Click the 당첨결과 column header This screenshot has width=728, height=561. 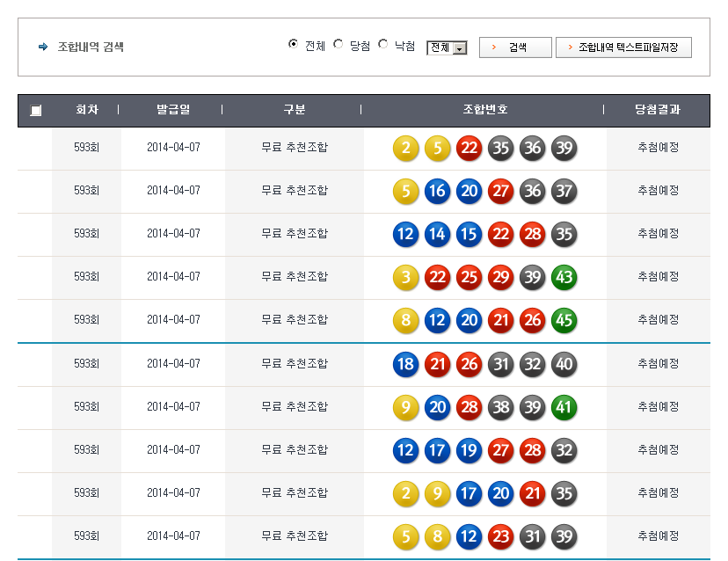[x=658, y=110]
